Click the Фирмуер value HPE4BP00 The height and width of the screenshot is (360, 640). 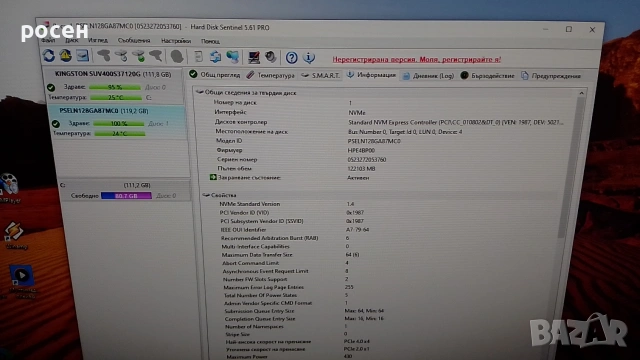pos(361,151)
